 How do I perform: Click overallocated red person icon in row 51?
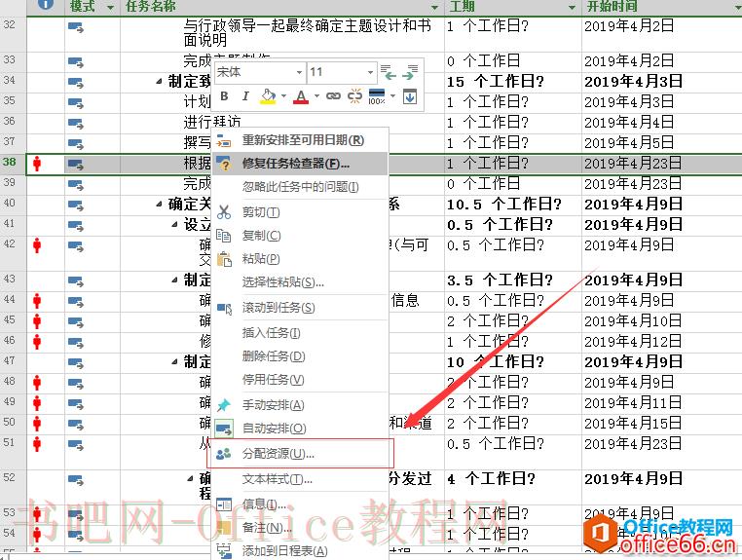pyautogui.click(x=37, y=443)
